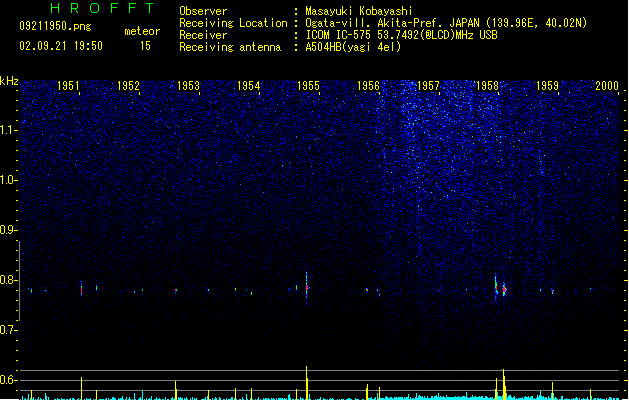629x400 pixels.
Task: Click the meteor echo just after 1951
Action: (81, 289)
